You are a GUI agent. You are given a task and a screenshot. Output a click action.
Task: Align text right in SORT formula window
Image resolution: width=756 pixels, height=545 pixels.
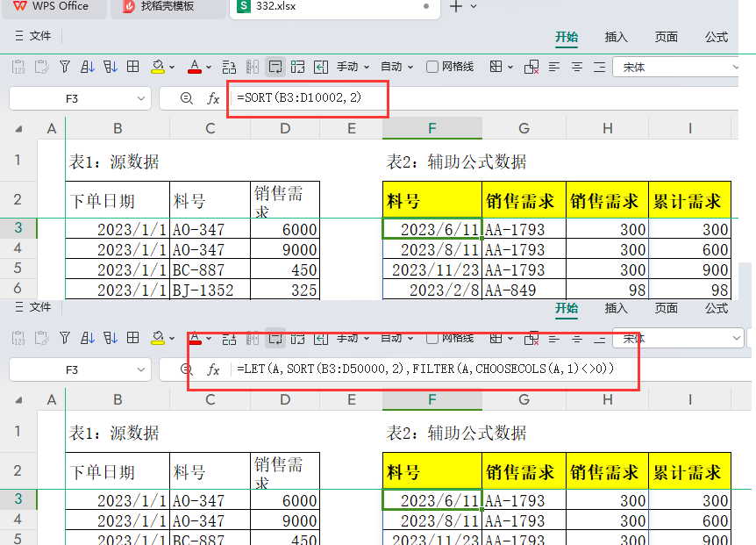pyautogui.click(x=599, y=67)
